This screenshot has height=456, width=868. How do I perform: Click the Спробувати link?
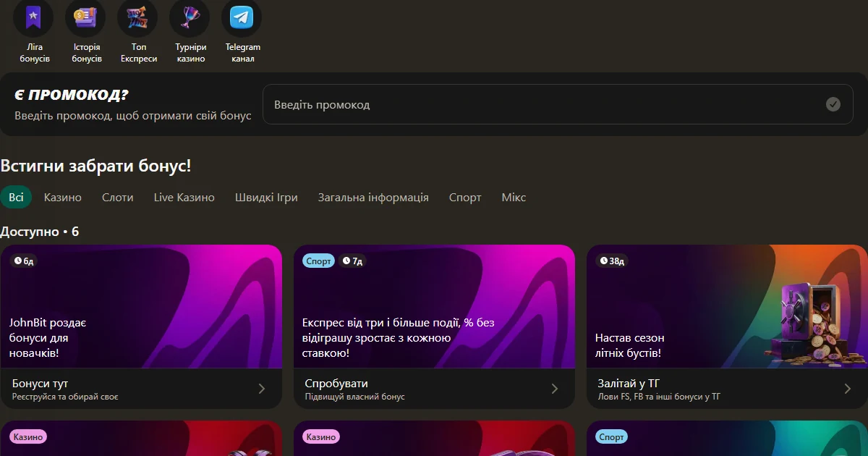(x=336, y=384)
